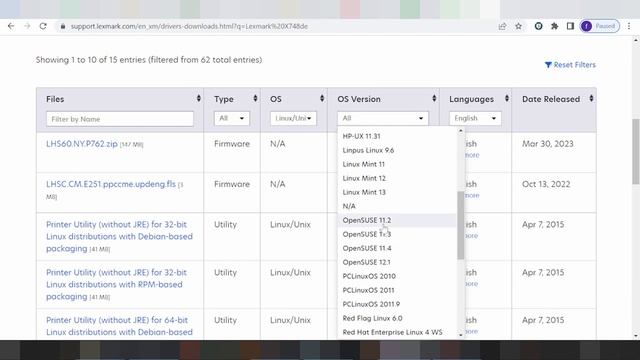Sort table by Languages column

point(507,98)
